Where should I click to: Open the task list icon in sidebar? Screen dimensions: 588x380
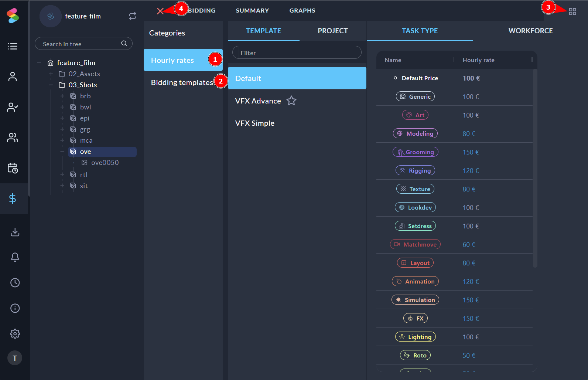click(x=13, y=46)
